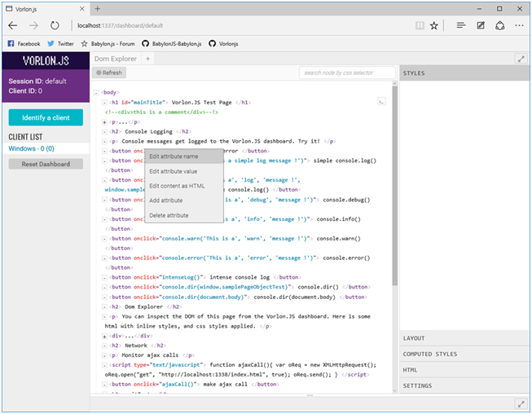Viewport: 532px width, 414px height.
Task: Open the STYLES panel header
Action: [x=464, y=73]
